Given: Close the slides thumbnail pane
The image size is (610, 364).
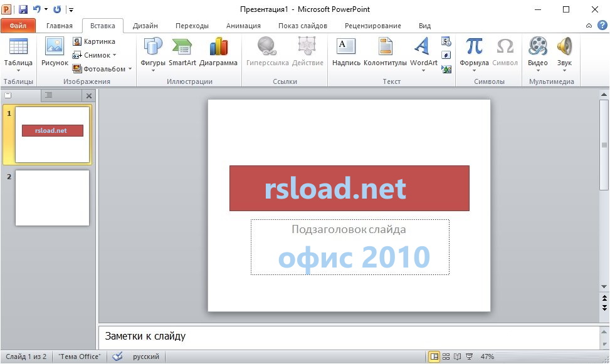Looking at the screenshot, I should click(x=88, y=96).
